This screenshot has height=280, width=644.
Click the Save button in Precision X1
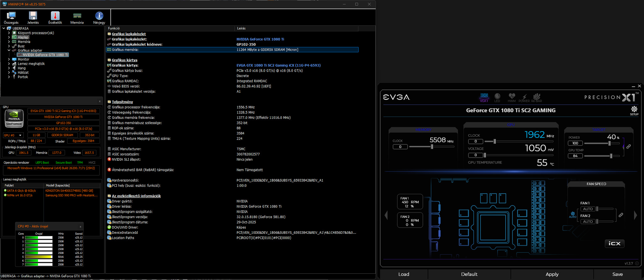[x=618, y=274]
